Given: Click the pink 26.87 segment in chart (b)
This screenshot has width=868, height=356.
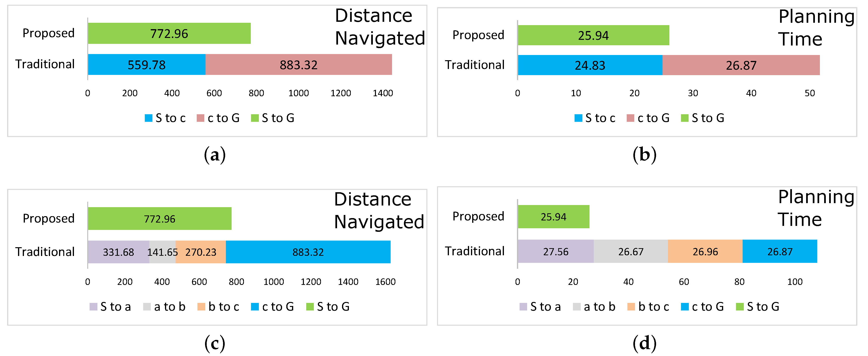Looking at the screenshot, I should pos(741,65).
